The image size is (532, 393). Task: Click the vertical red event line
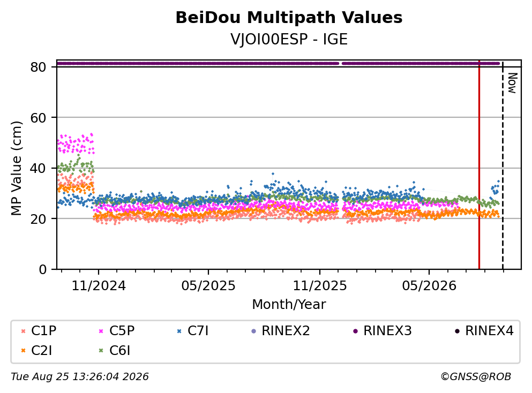(x=479, y=165)
